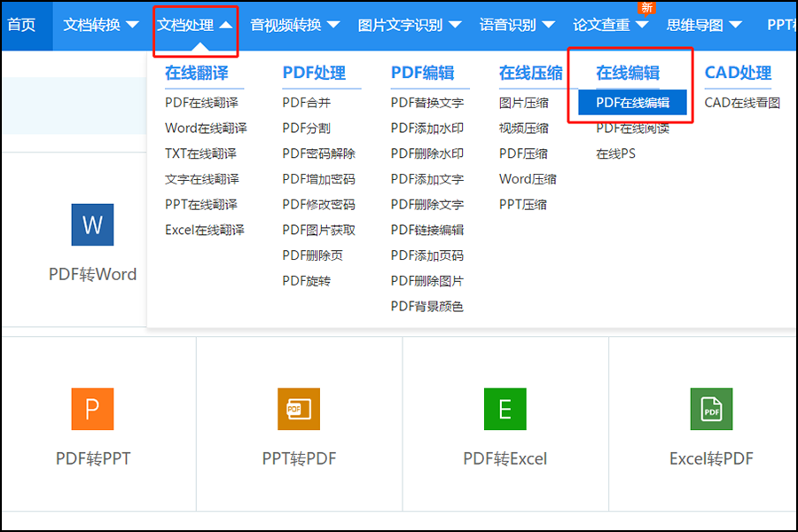The width and height of the screenshot is (798, 532).
Task: Expand the 文档转换 dropdown menu
Action: click(x=101, y=25)
